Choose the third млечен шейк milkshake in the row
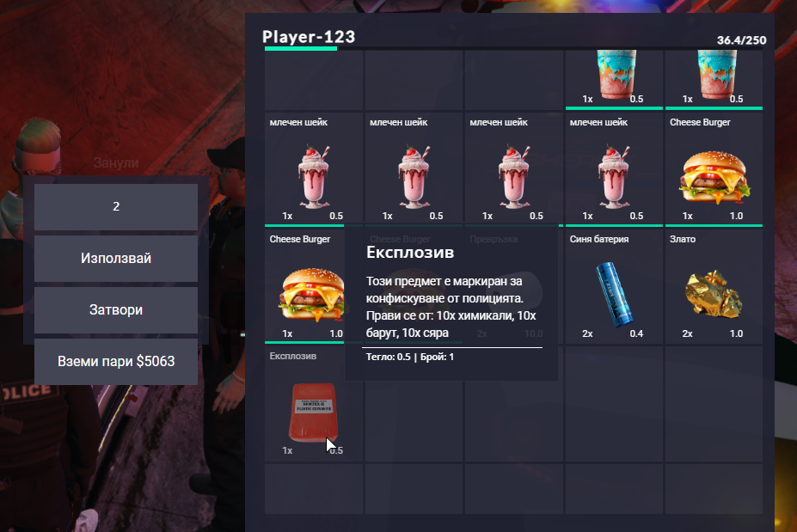 pos(514,168)
